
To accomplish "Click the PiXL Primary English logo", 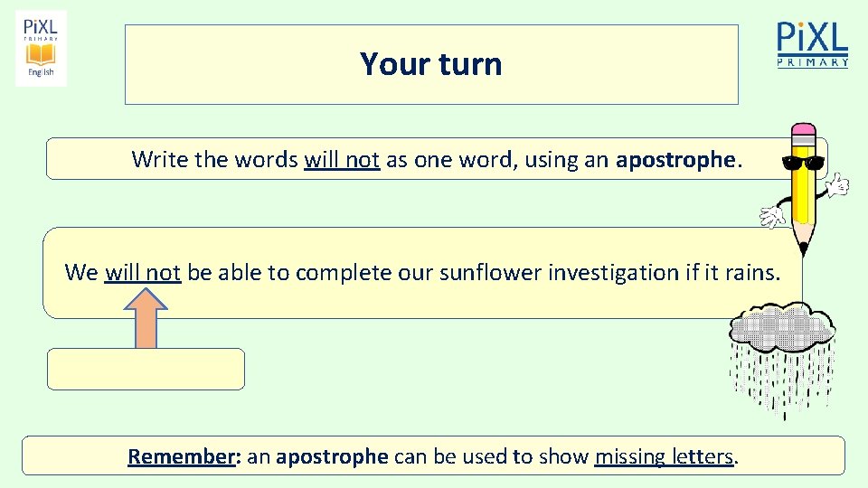I will click(41, 48).
